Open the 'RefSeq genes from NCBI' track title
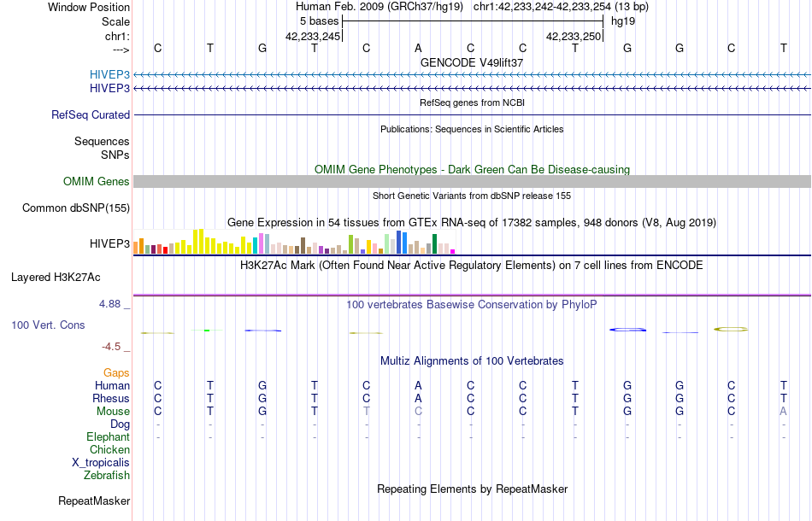The height and width of the screenshot is (521, 812). click(472, 102)
